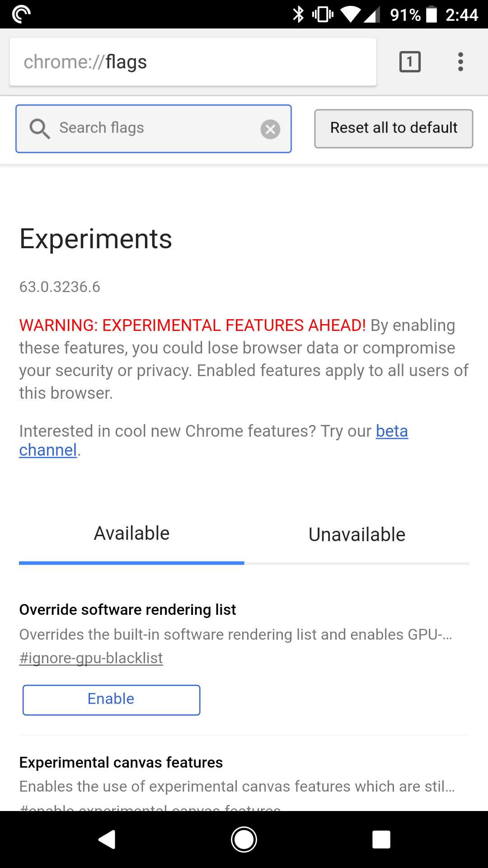Switch to the Unavailable experiments tab
This screenshot has width=488, height=868.
(357, 534)
